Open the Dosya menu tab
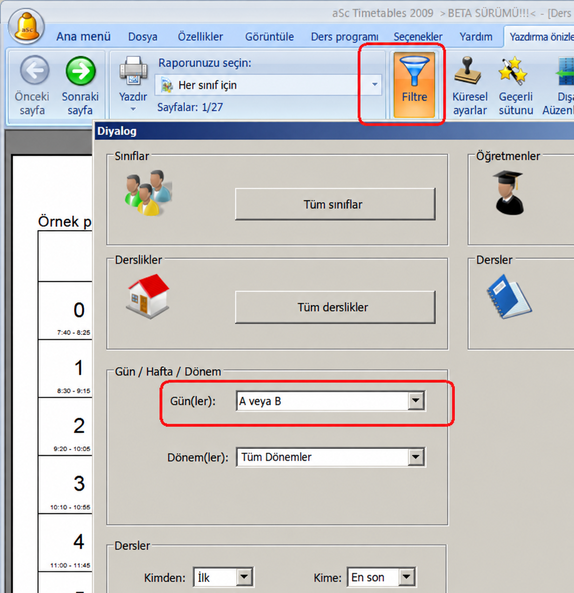 coord(143,37)
